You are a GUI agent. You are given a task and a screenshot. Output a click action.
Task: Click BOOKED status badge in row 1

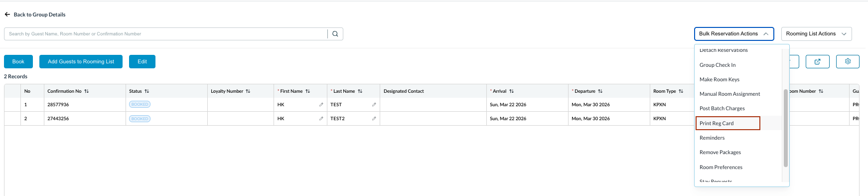(x=140, y=105)
